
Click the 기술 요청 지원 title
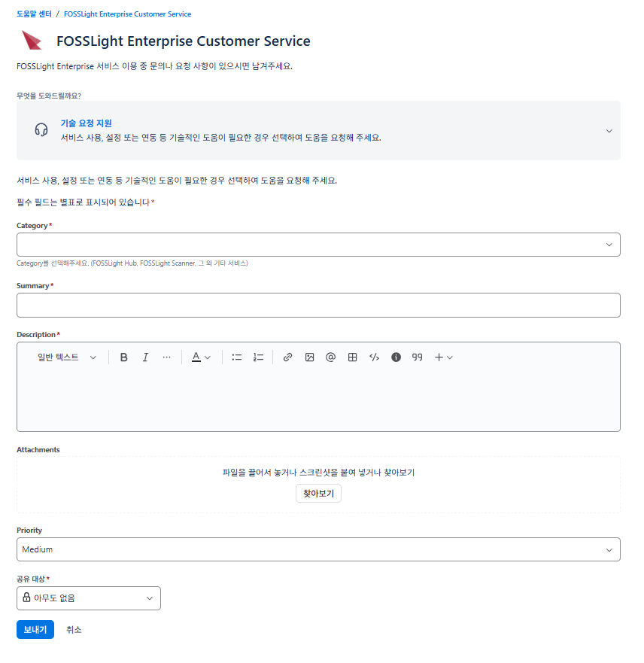click(x=87, y=123)
